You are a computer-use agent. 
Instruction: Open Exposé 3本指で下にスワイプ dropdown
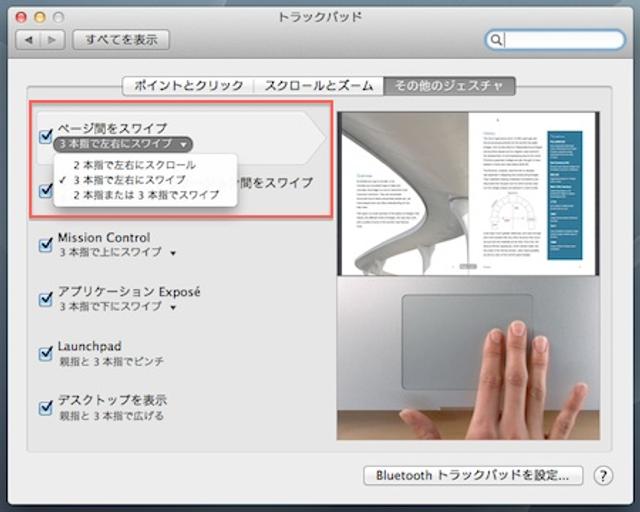pos(118,307)
